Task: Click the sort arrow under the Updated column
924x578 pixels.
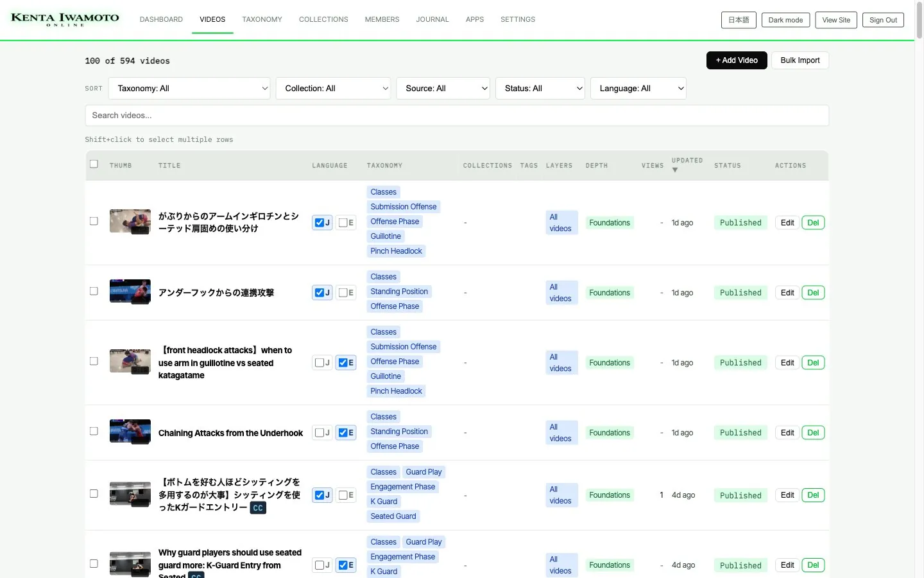Action: click(x=675, y=170)
